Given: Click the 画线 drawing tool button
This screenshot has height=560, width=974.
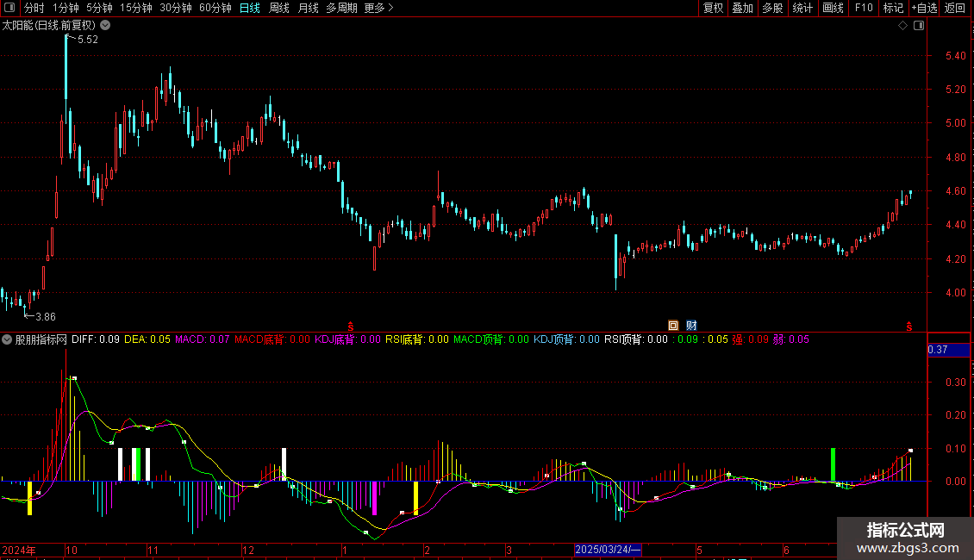Looking at the screenshot, I should click(833, 8).
